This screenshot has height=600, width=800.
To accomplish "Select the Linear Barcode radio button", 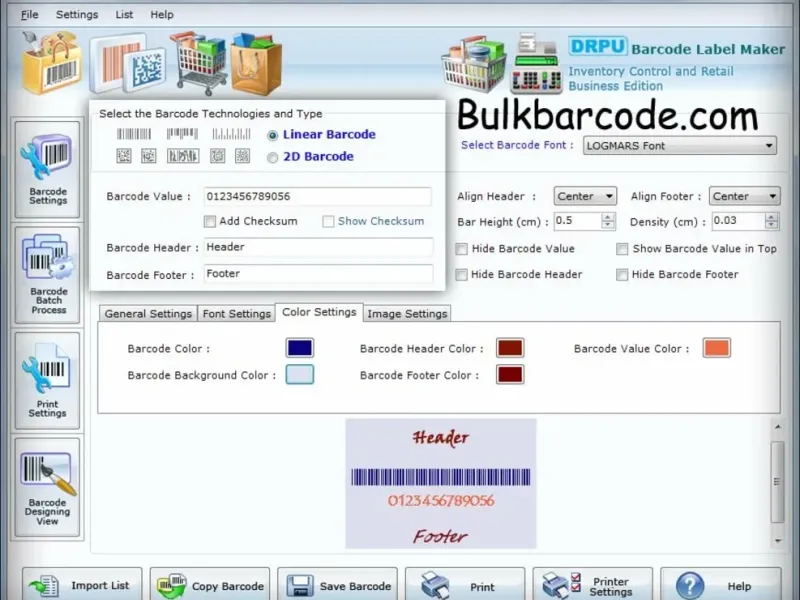I will 272,135.
